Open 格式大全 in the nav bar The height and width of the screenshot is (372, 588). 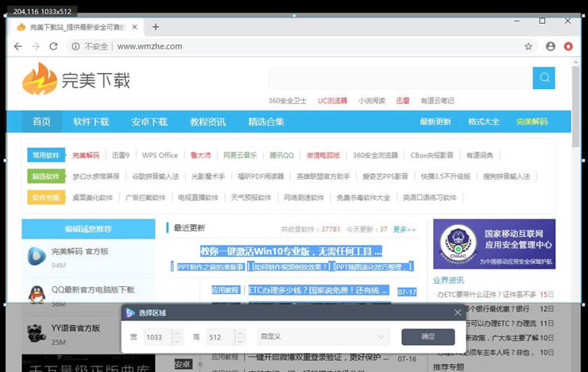484,122
